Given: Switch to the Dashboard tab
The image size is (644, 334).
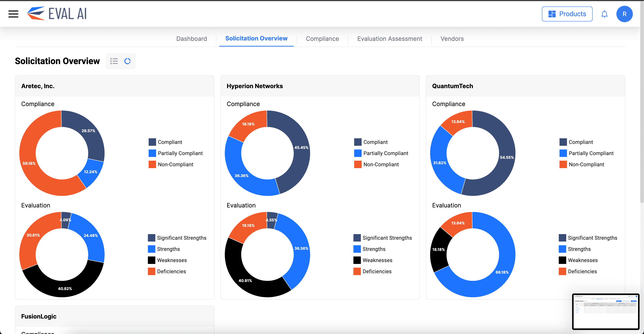Looking at the screenshot, I should [x=192, y=39].
